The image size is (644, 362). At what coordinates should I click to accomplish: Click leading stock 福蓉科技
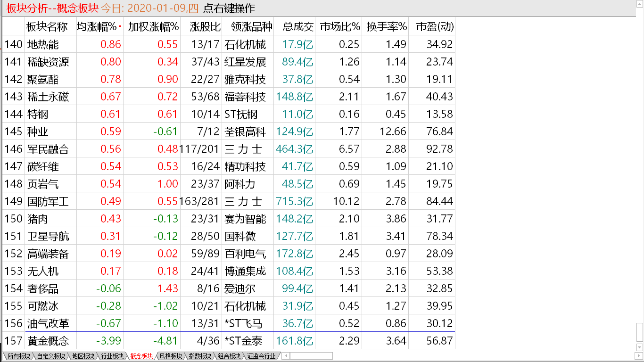click(245, 97)
